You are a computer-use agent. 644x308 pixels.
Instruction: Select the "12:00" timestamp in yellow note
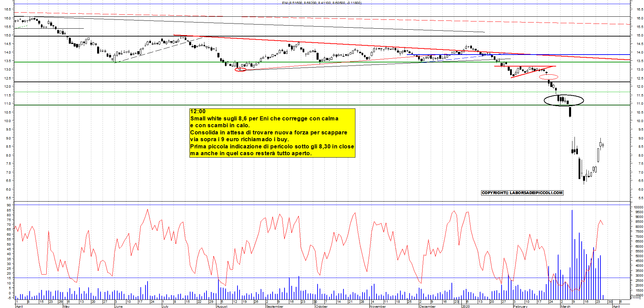(x=198, y=112)
